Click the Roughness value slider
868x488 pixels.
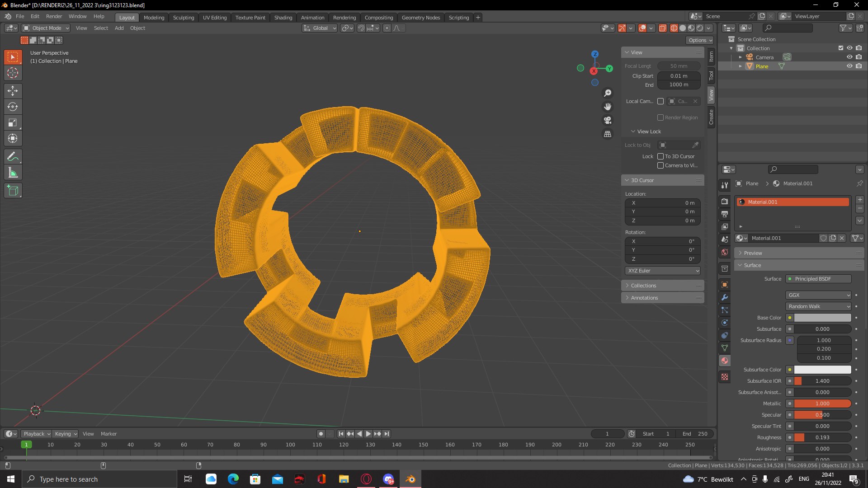pyautogui.click(x=822, y=437)
